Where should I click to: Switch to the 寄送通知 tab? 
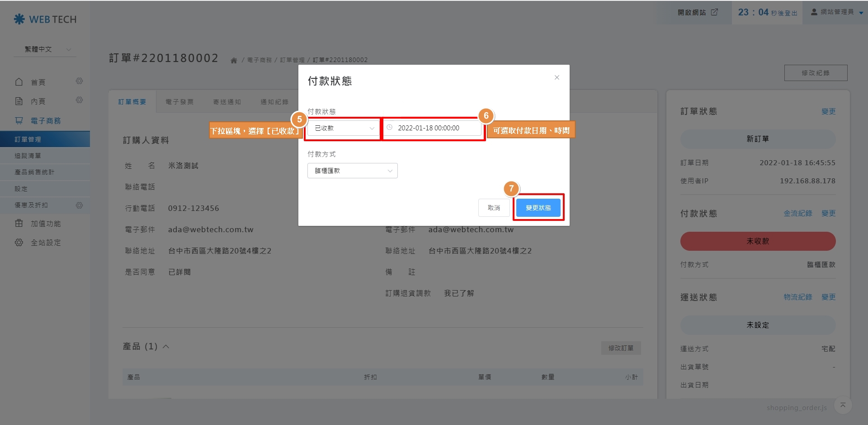tap(227, 102)
